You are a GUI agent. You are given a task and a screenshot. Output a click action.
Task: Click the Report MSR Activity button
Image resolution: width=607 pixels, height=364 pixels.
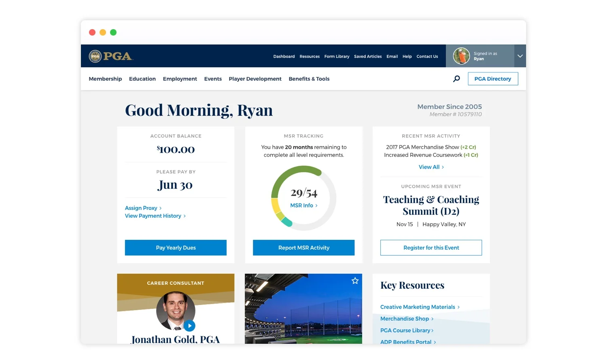(304, 248)
